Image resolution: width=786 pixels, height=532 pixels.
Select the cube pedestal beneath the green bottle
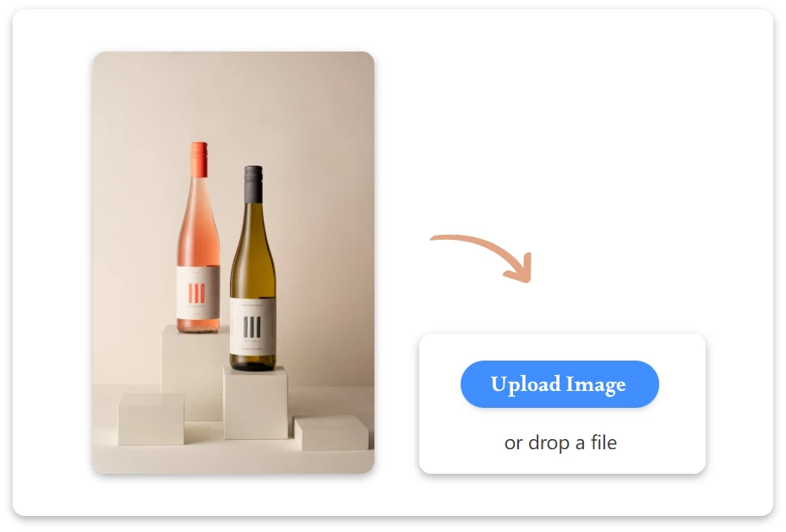click(x=255, y=404)
